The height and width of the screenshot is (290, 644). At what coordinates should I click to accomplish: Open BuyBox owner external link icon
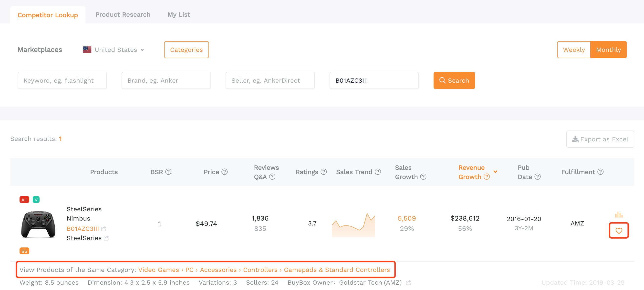(x=408, y=282)
